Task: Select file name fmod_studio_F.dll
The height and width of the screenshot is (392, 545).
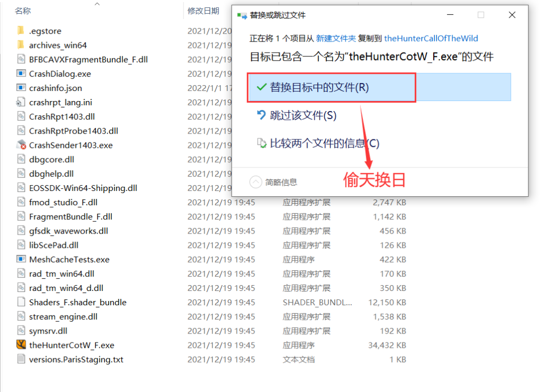Action: [x=63, y=202]
